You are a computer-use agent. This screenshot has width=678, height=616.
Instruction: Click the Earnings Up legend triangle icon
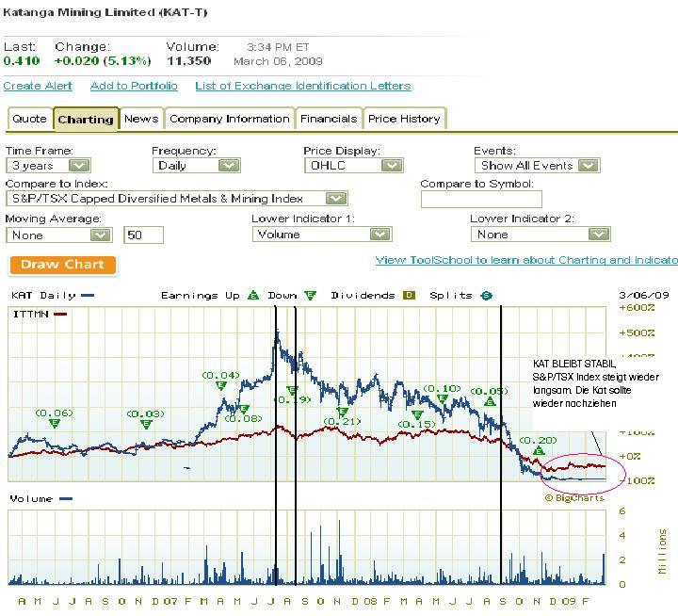click(x=253, y=296)
